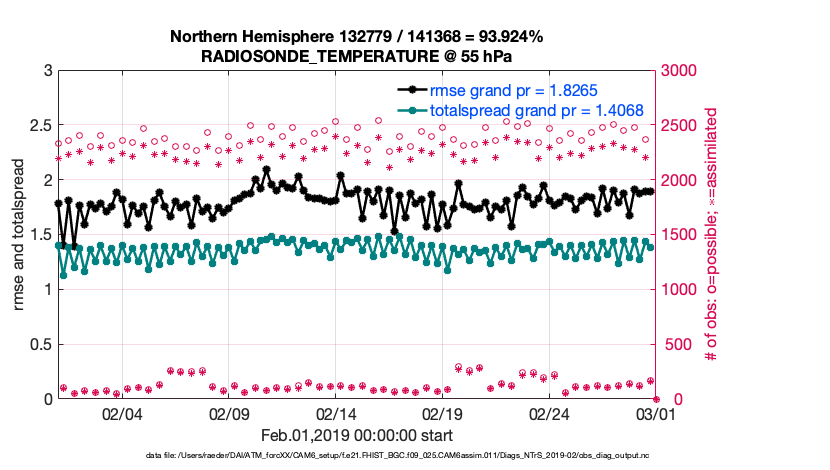Click the right axis label # of obs

pos(712,234)
